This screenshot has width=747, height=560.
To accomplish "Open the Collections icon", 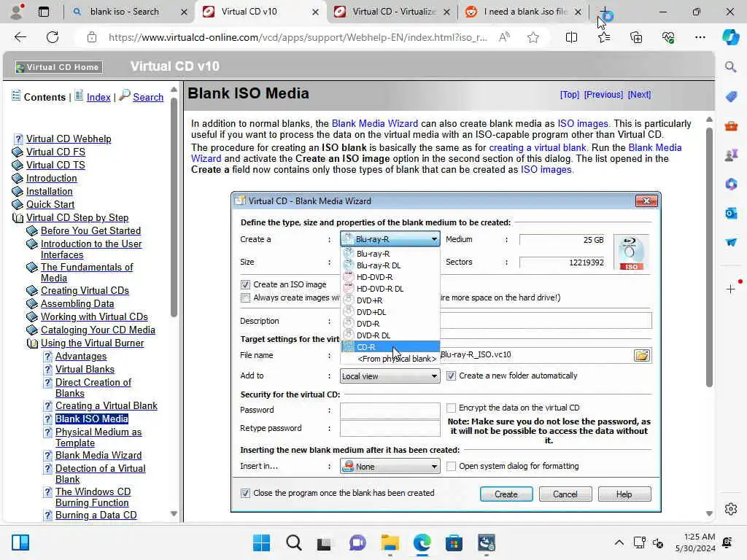I will 636,37.
